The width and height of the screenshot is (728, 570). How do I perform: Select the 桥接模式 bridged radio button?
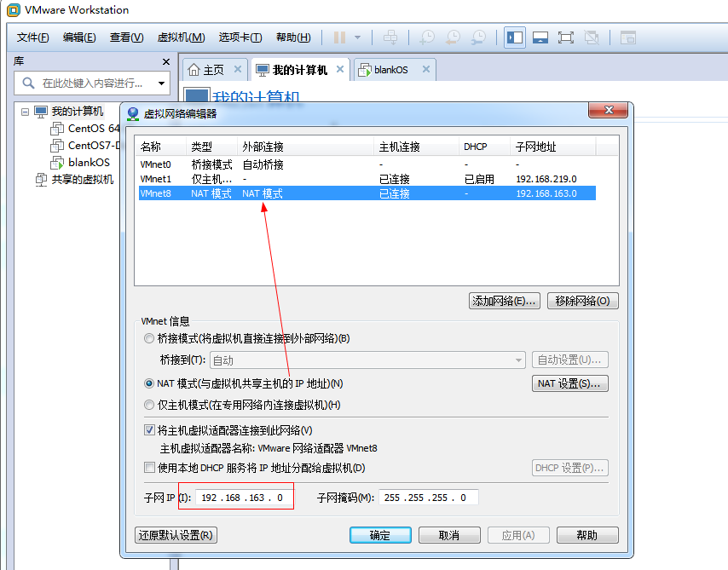tap(149, 338)
